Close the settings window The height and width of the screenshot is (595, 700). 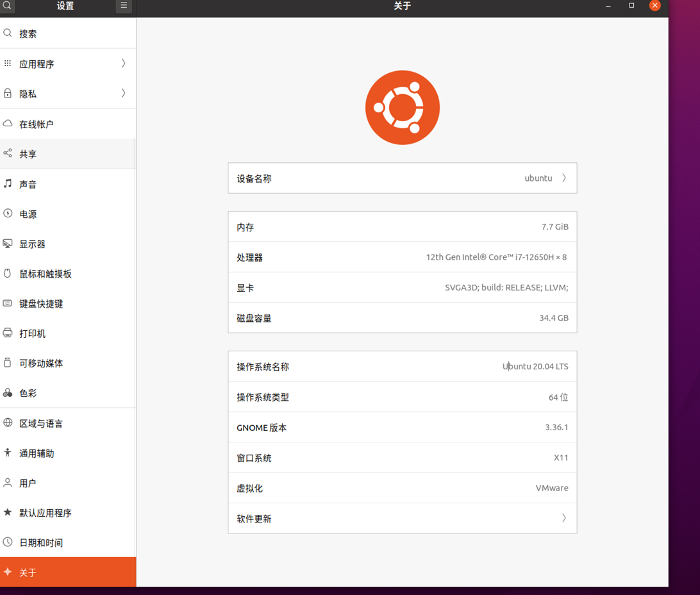(655, 5)
